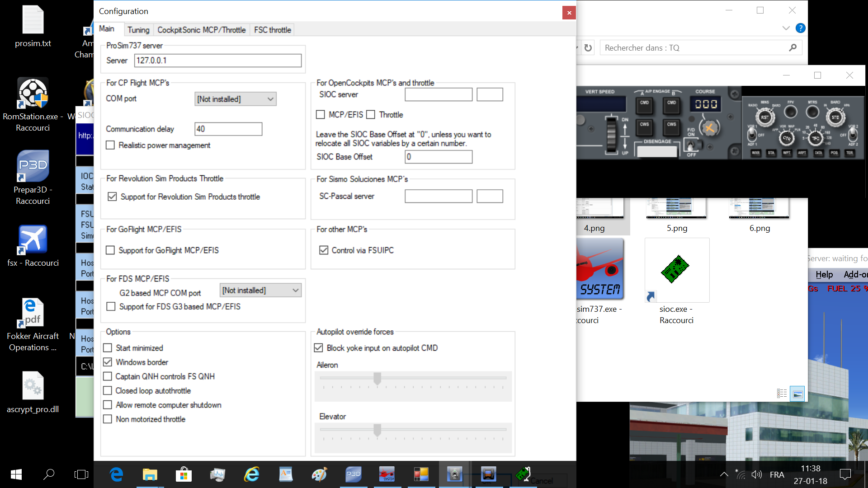Open the FSC throttle tab
Screen dimensions: 868x488
[272, 30]
